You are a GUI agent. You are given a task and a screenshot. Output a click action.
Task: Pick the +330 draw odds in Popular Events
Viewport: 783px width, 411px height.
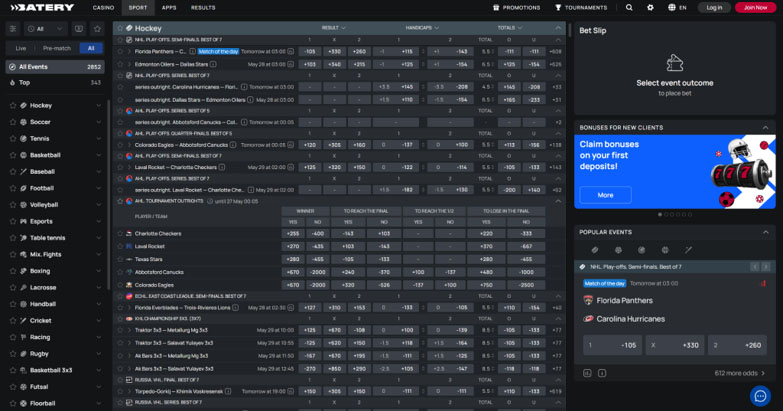[x=675, y=345]
